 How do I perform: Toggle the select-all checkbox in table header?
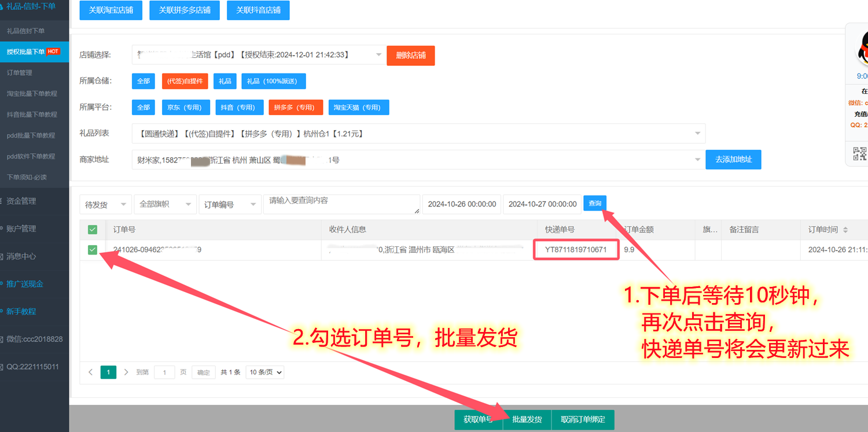point(93,230)
